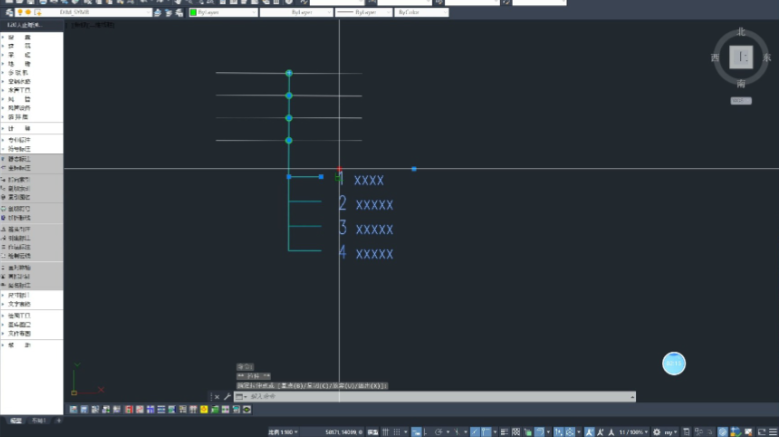779x437 pixels.
Task: Click the customization menu icon at far right of status bar
Action: [771, 432]
